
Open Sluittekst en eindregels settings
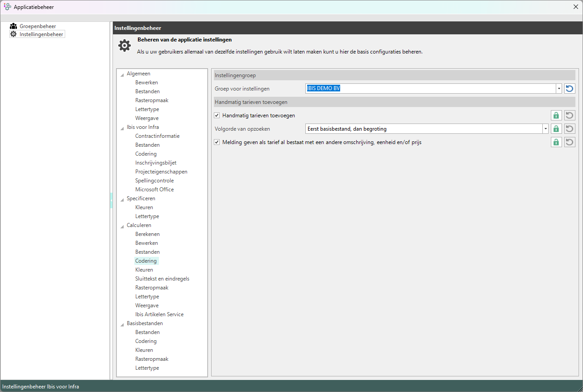(162, 279)
